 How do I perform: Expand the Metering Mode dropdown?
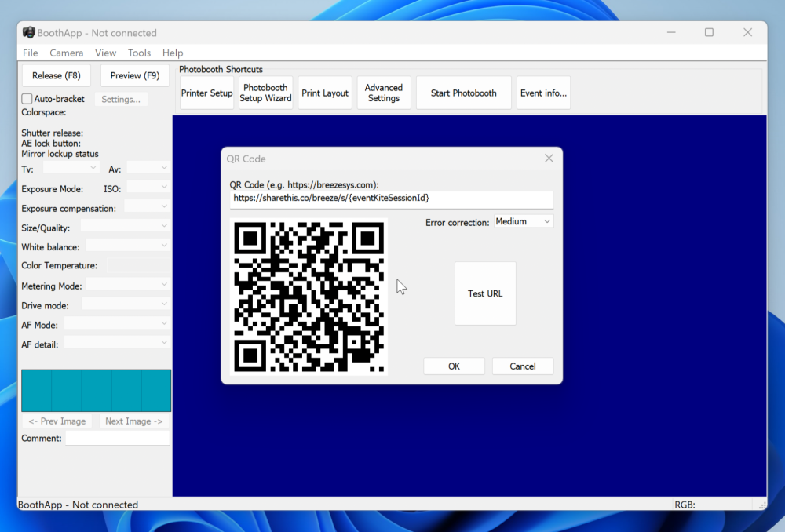click(128, 285)
